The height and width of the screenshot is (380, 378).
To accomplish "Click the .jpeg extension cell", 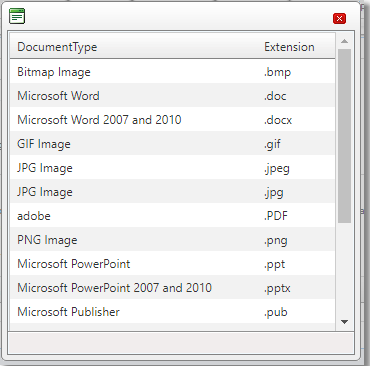I will click(x=277, y=168).
